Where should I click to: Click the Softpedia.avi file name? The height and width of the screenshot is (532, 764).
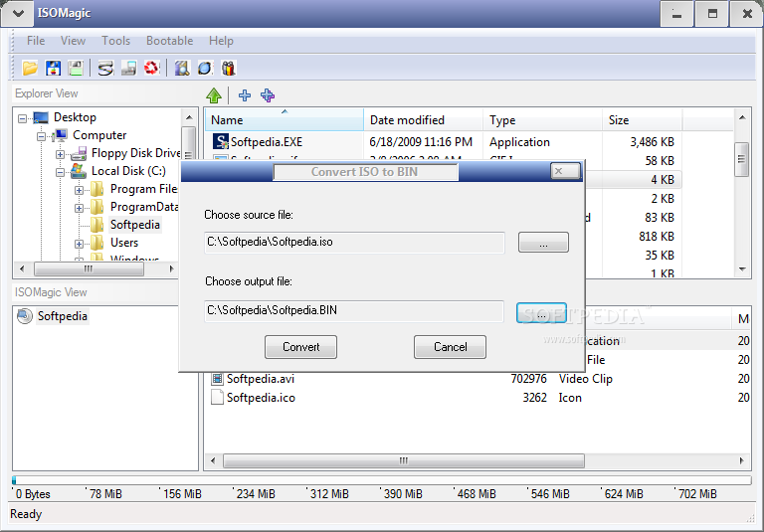(x=261, y=379)
